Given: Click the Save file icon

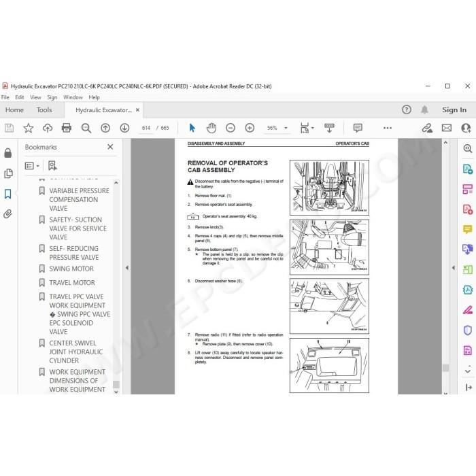Looking at the screenshot, I should pos(9,128).
